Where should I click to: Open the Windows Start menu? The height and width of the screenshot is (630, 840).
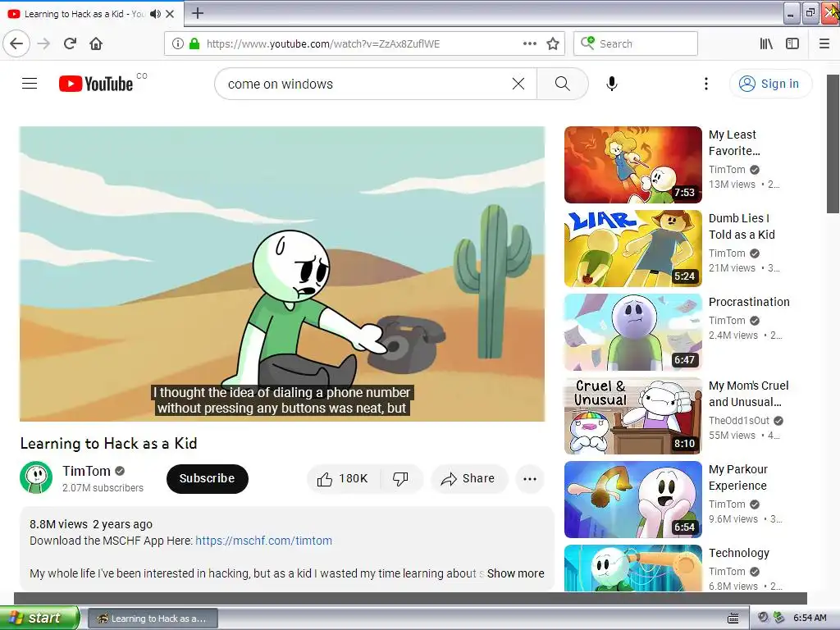coord(39,618)
